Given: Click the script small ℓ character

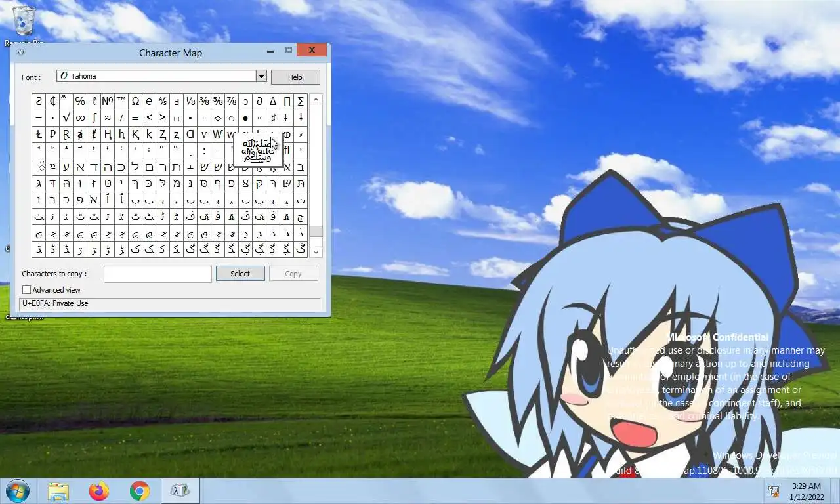Looking at the screenshot, I should (x=94, y=101).
